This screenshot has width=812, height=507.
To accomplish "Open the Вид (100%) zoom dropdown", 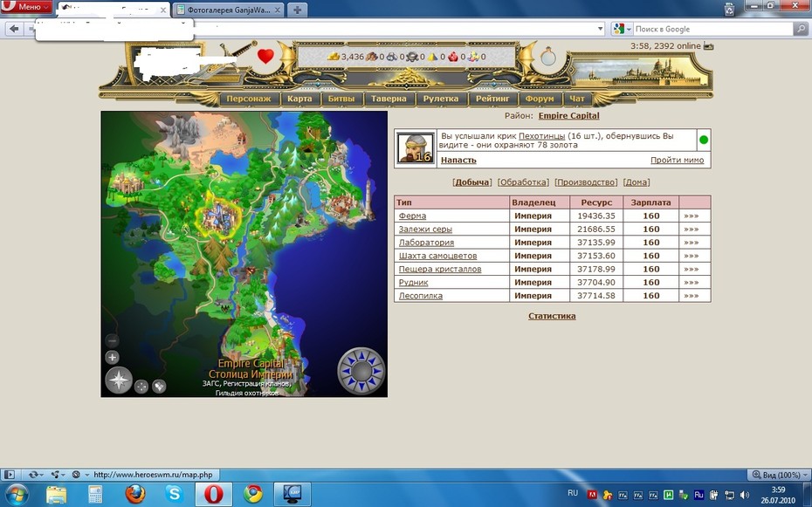I will pyautogui.click(x=780, y=475).
